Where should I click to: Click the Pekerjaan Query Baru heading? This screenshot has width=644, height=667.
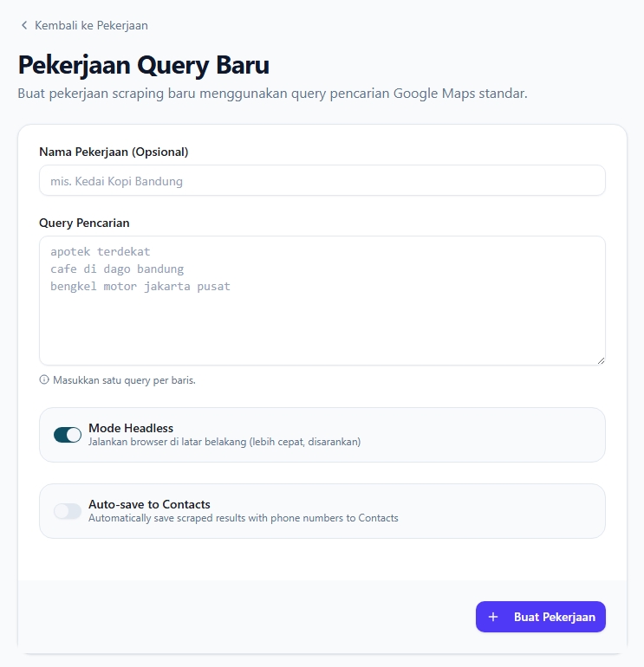(144, 66)
